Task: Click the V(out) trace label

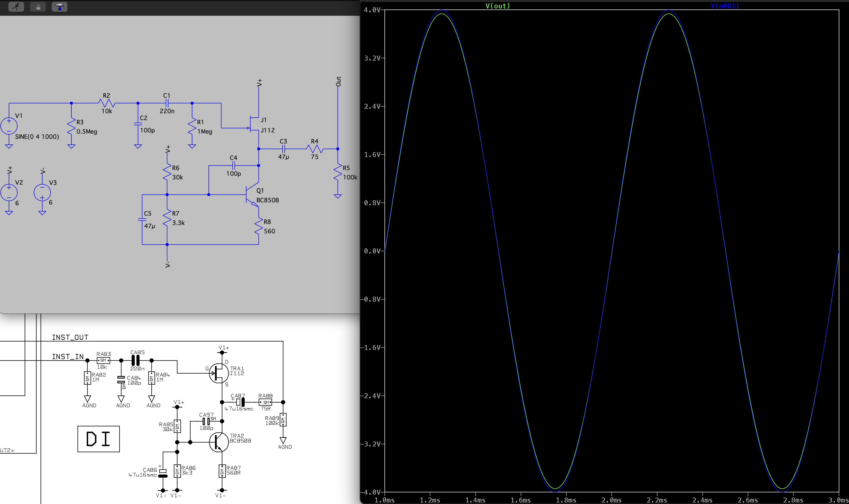Action: 497,6
